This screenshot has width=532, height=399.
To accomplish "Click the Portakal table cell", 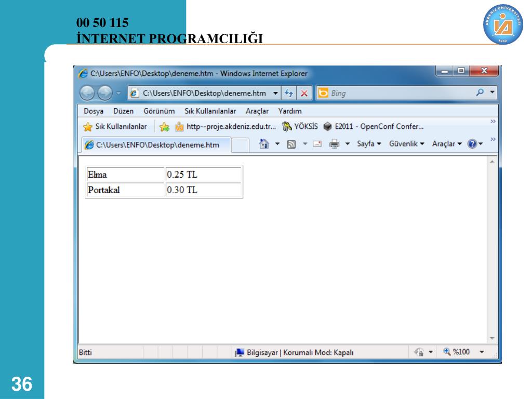I will [125, 190].
